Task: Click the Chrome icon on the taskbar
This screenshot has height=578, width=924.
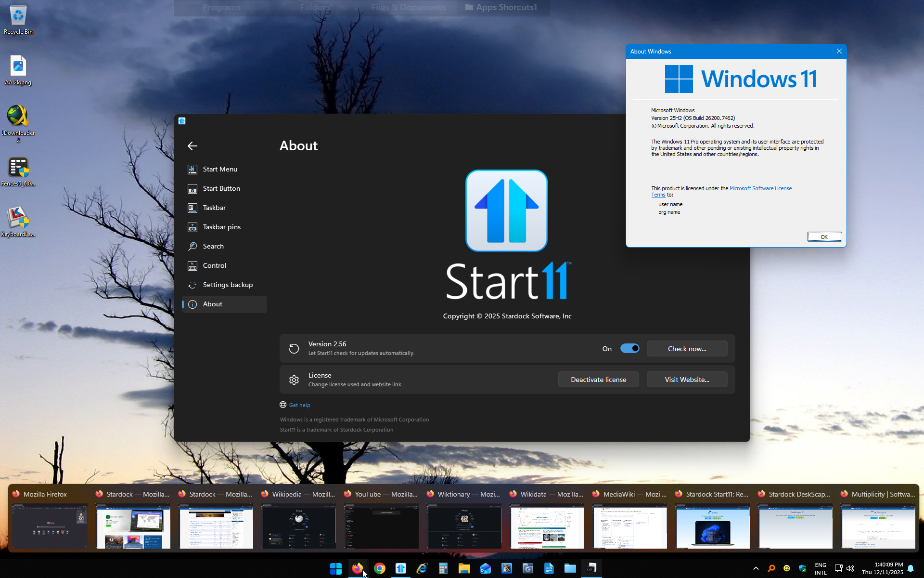Action: click(380, 568)
